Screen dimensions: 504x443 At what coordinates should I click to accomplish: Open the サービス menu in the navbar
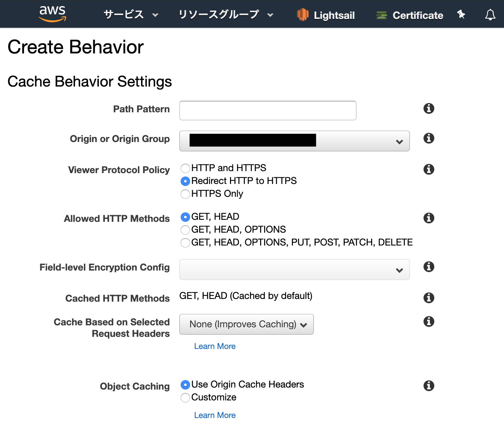[131, 15]
